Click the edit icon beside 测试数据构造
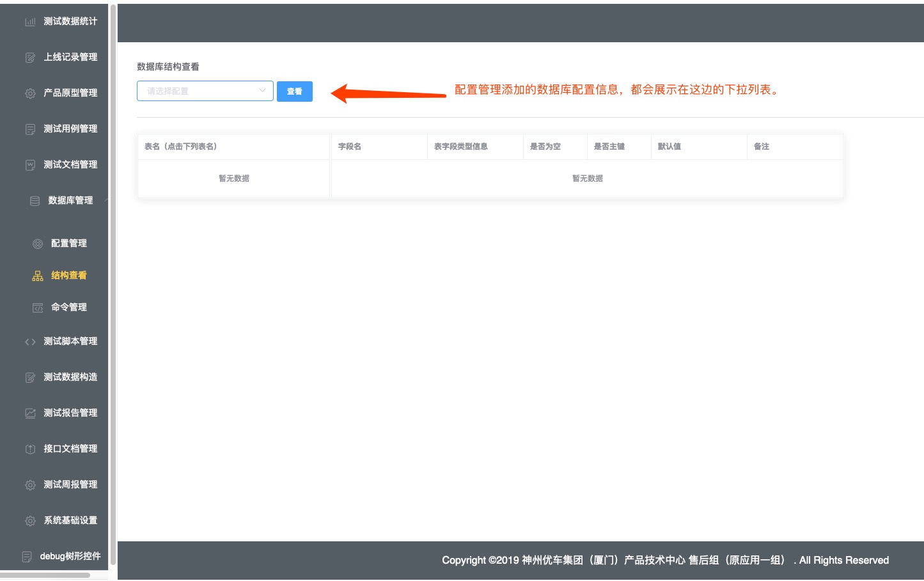 [x=30, y=378]
